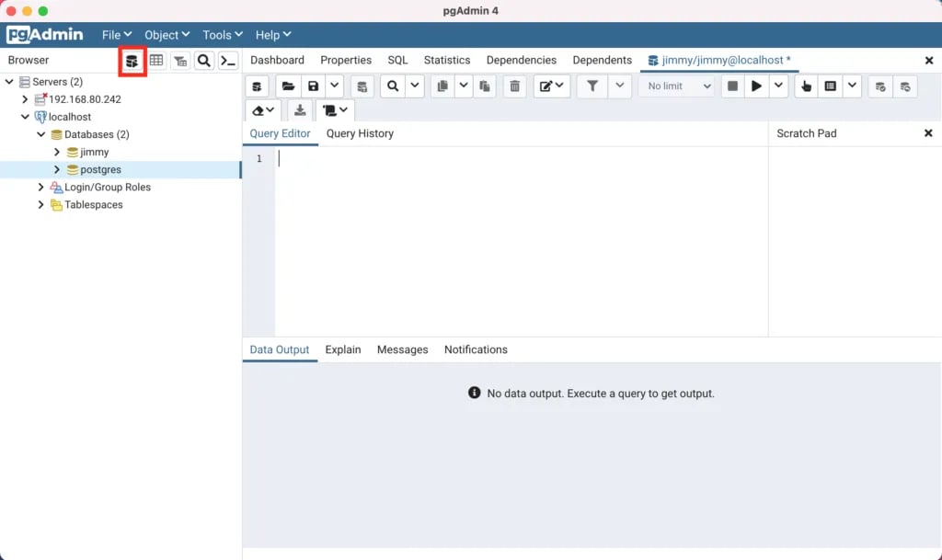Open the Copy options dropdown arrow

tap(464, 86)
